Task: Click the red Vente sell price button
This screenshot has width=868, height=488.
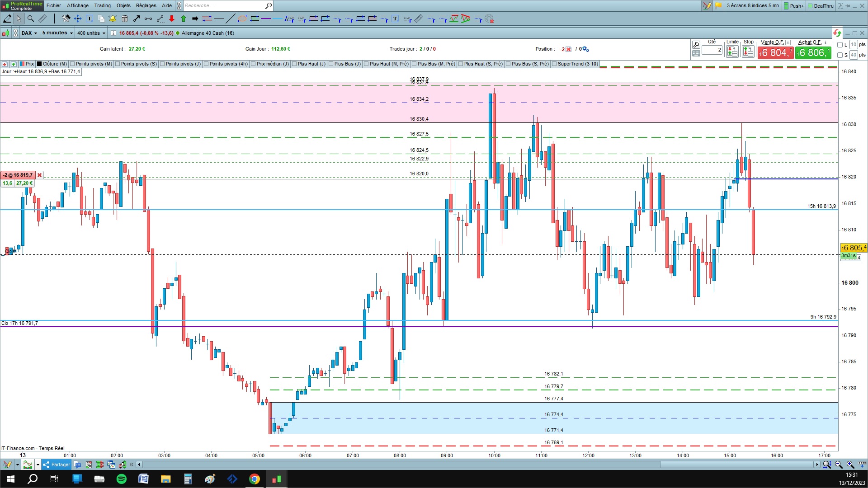Action: pyautogui.click(x=776, y=52)
